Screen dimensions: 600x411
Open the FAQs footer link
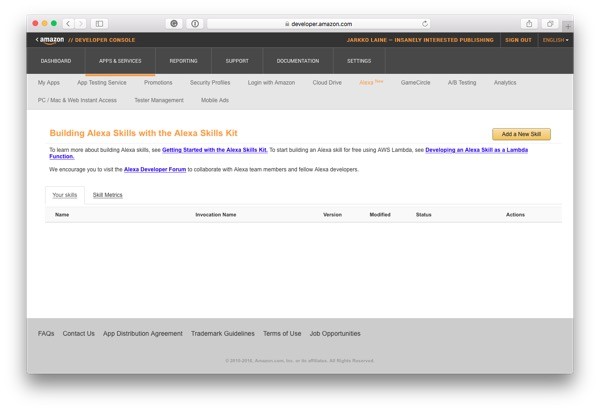(x=46, y=333)
